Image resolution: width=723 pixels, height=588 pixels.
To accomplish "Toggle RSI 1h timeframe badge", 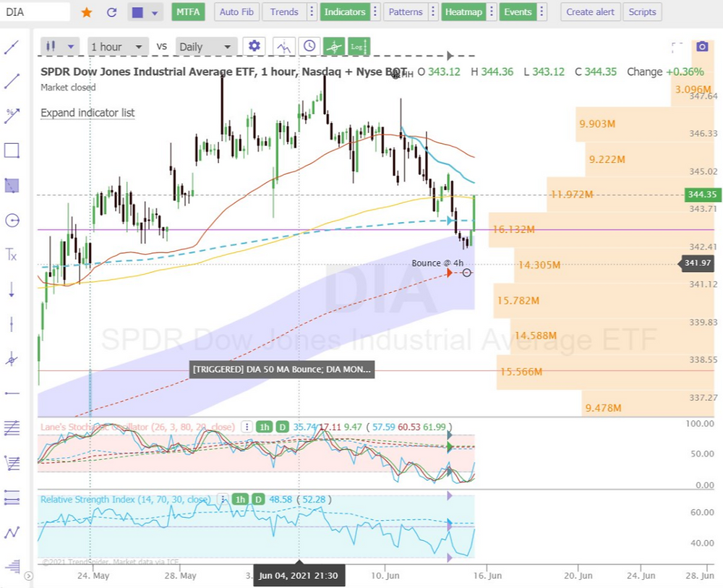I will click(240, 500).
